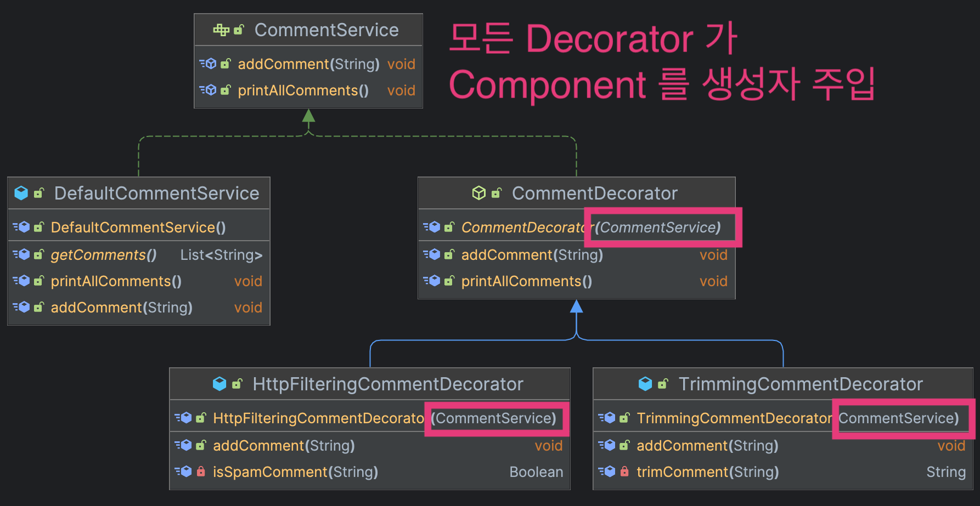The height and width of the screenshot is (506, 980).
Task: Select the DefaultCommentService() constructor row
Action: point(138,228)
